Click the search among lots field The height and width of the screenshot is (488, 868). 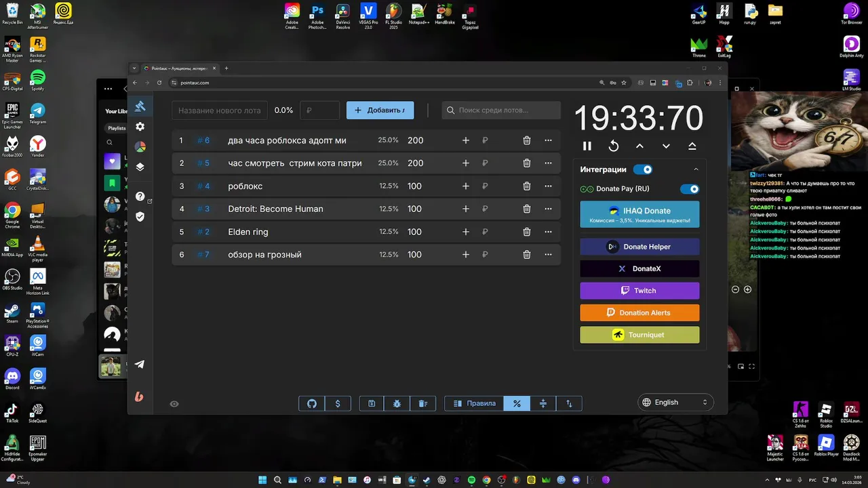(501, 110)
